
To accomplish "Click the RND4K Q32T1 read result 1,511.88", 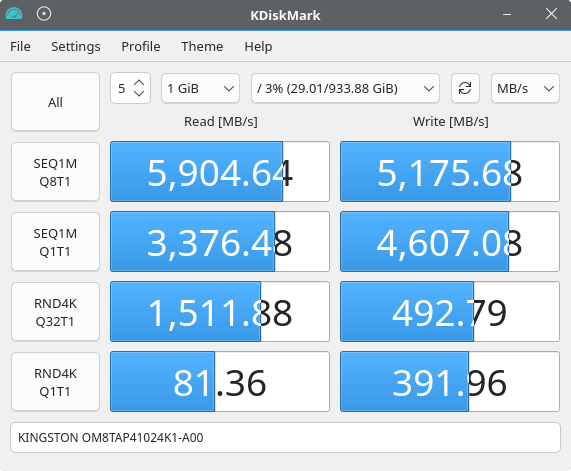I will pos(220,311).
